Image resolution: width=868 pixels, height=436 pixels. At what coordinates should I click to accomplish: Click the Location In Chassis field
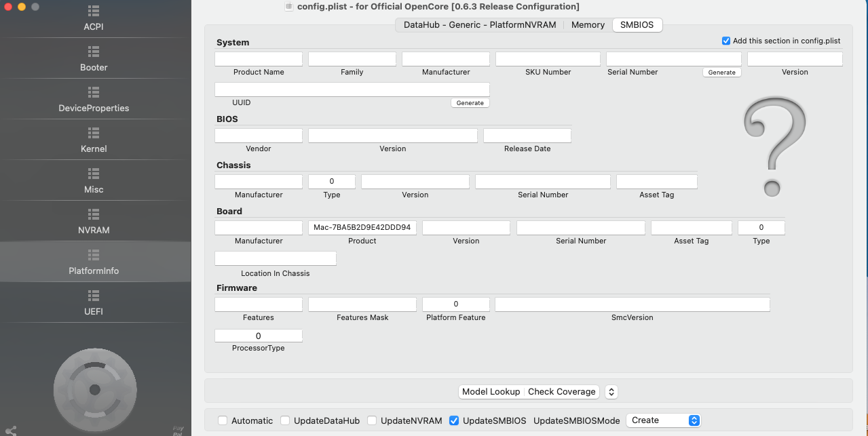tap(276, 258)
